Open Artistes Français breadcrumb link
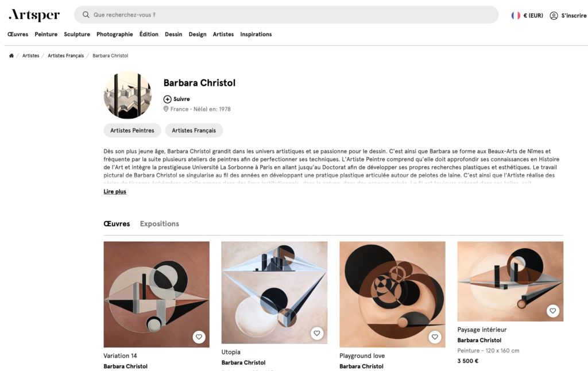Viewport: 588px width, 371px height. 65,56
